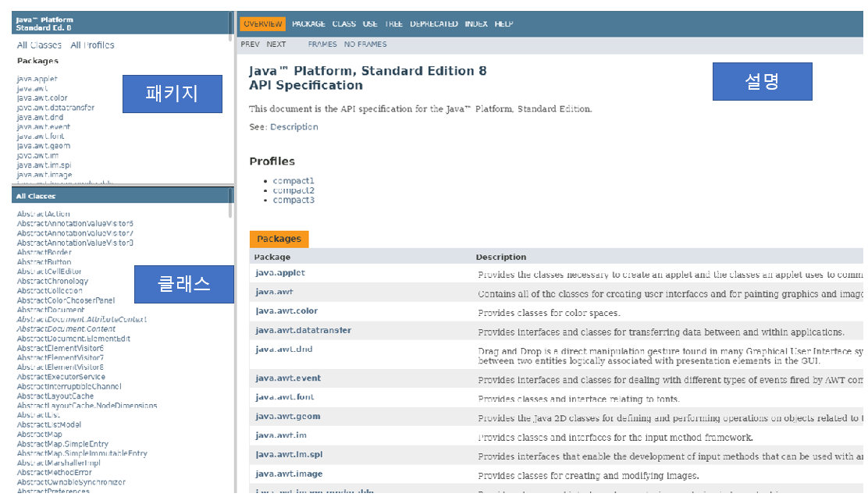Image resolution: width=868 pixels, height=504 pixels.
Task: Select java.awt.im.spi in the left package list
Action: coord(44,165)
